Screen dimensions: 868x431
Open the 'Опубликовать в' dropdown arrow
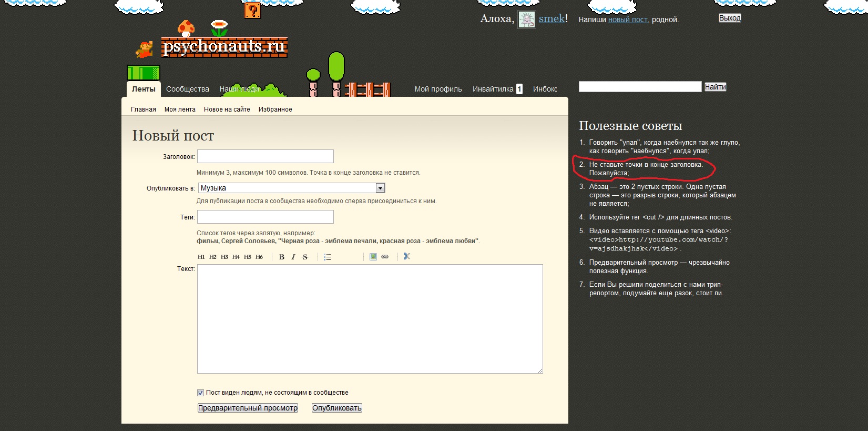[x=381, y=188]
